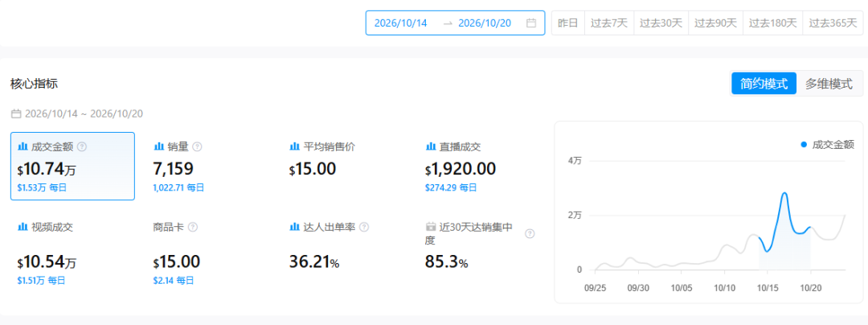Select the 过去365天 quick range

pyautogui.click(x=833, y=23)
